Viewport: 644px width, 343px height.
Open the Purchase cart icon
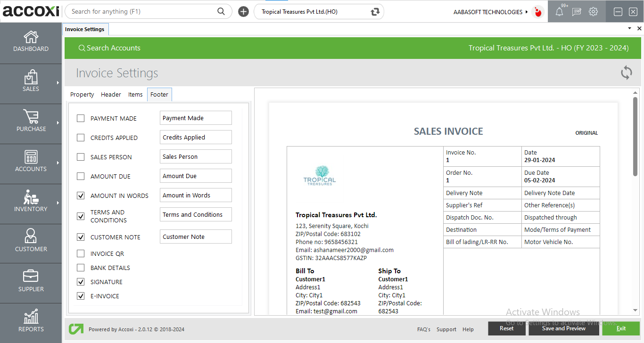coord(31,117)
